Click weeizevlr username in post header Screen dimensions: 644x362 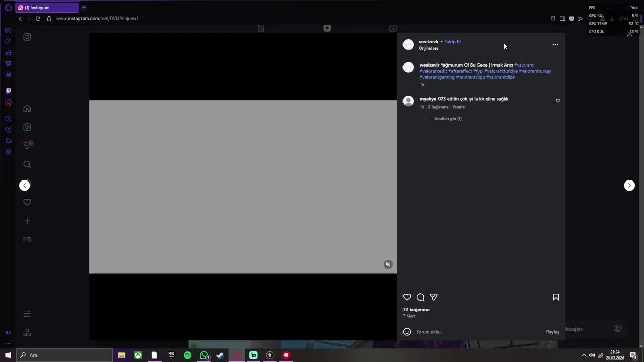coord(429,42)
